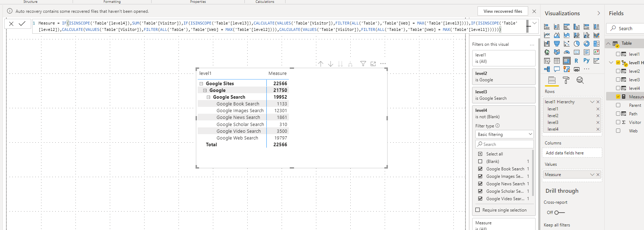Select the Gauge visualization
644x230 pixels.
click(567, 52)
